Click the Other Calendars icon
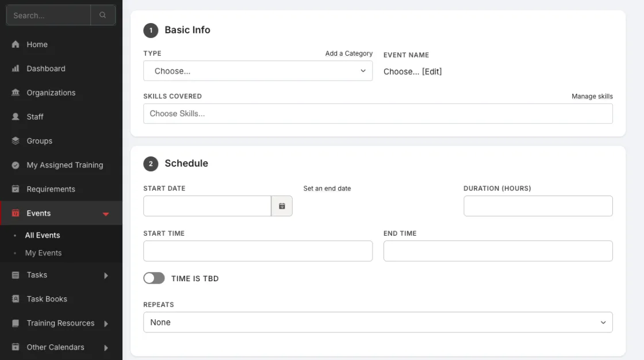 16,347
